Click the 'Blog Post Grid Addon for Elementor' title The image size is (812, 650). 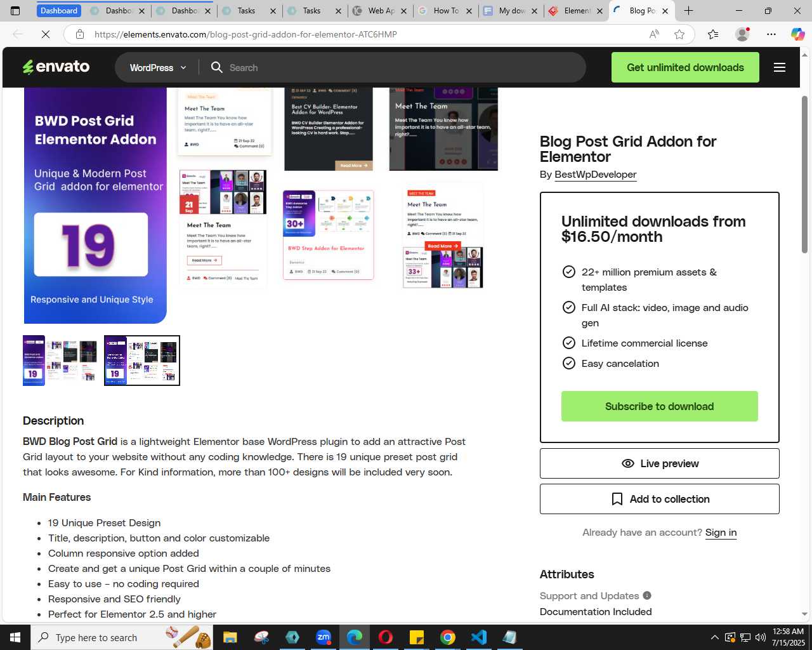coord(628,149)
